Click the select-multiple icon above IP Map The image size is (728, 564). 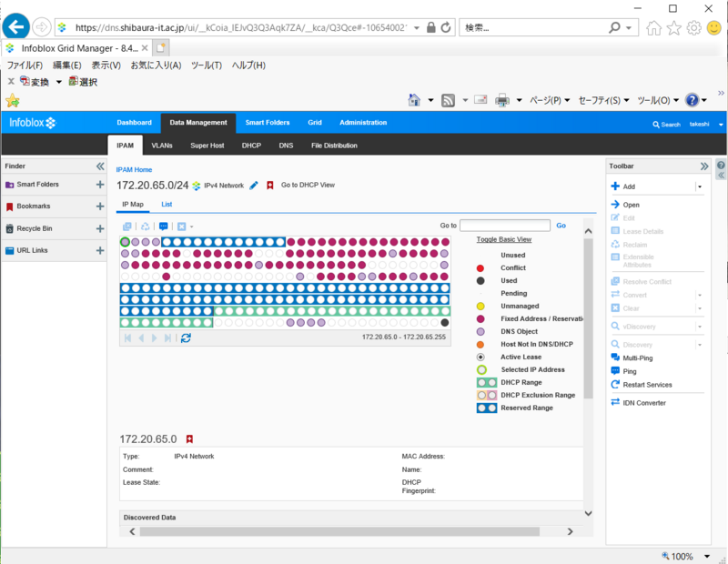126,227
